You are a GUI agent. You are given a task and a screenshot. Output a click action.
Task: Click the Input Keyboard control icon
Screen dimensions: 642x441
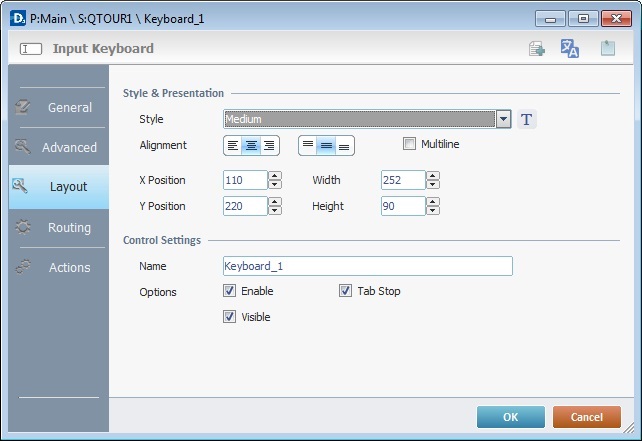[x=31, y=49]
